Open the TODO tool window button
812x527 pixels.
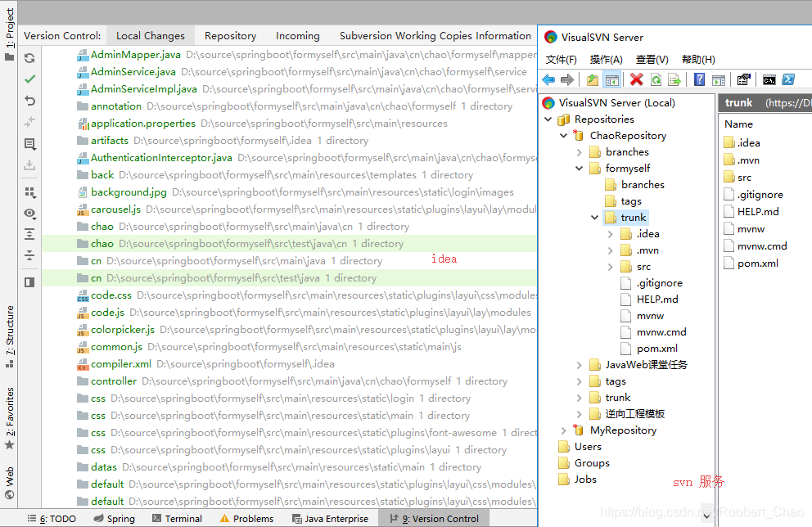(52, 519)
